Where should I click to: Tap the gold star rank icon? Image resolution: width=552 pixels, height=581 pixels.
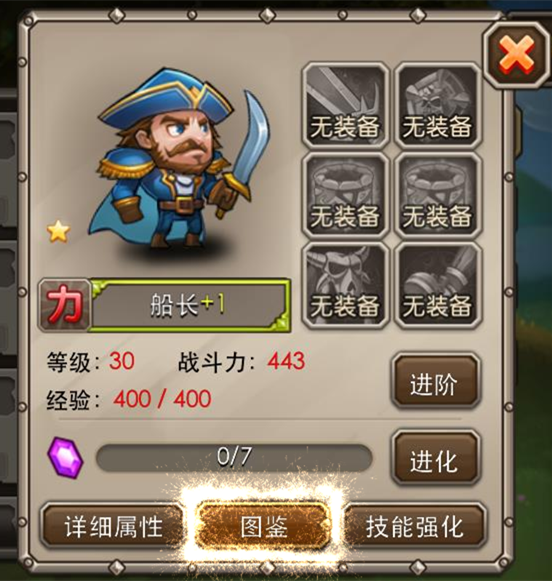59,231
